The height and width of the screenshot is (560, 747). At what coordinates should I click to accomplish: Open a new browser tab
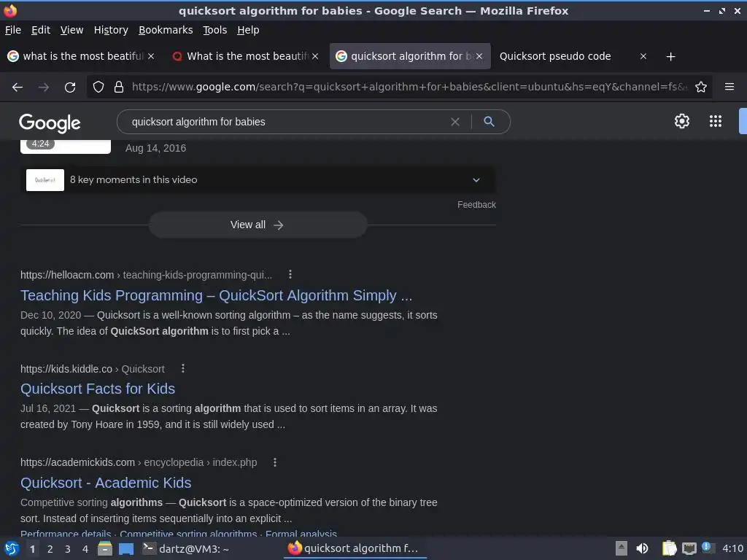click(x=670, y=57)
